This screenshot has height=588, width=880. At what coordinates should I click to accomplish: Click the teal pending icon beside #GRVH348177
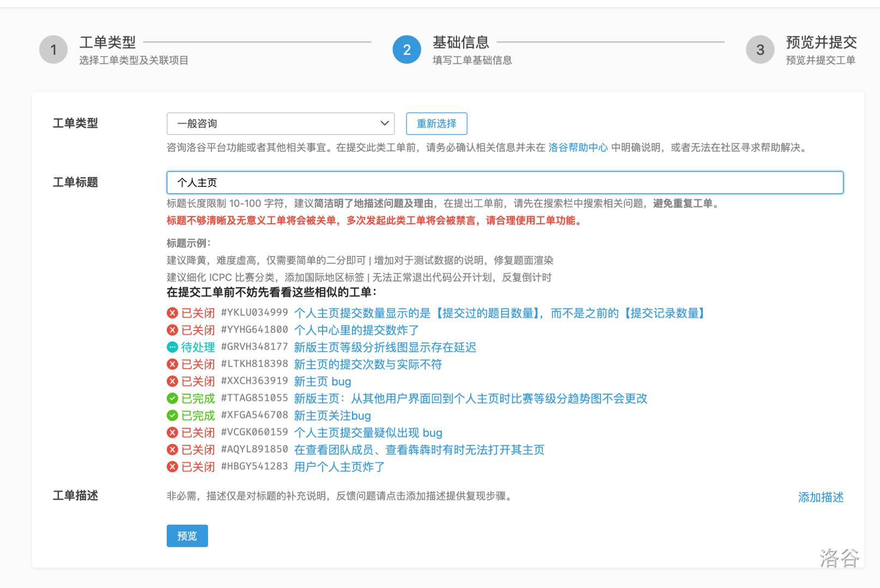point(172,347)
